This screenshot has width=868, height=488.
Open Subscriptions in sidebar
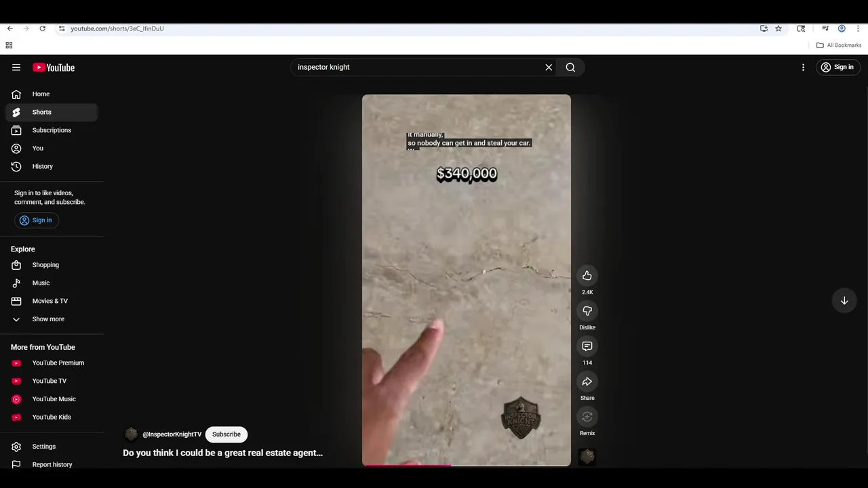pyautogui.click(x=52, y=130)
